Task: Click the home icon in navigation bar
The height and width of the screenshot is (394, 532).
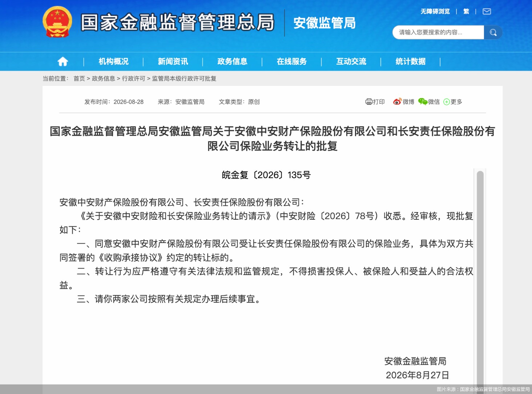Action: click(x=63, y=61)
